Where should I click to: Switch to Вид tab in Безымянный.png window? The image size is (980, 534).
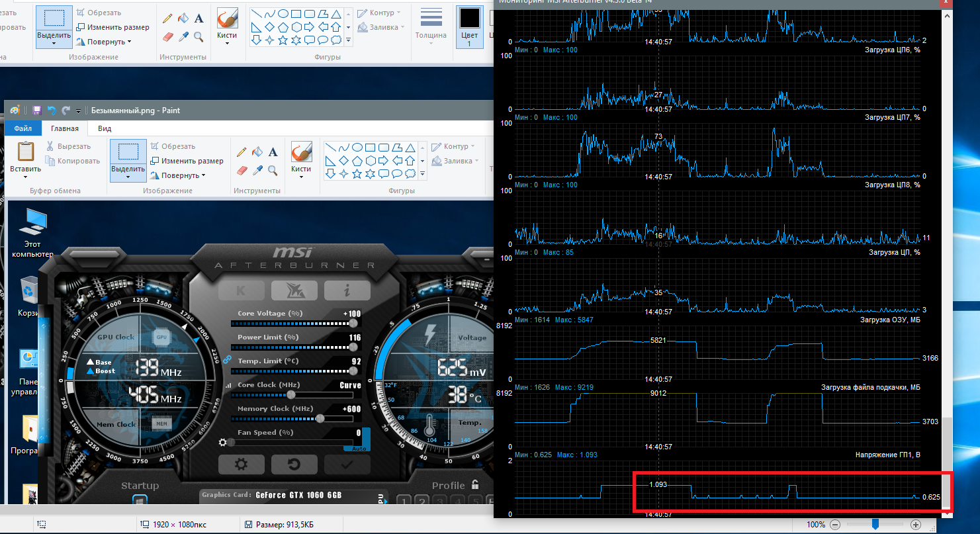(105, 128)
